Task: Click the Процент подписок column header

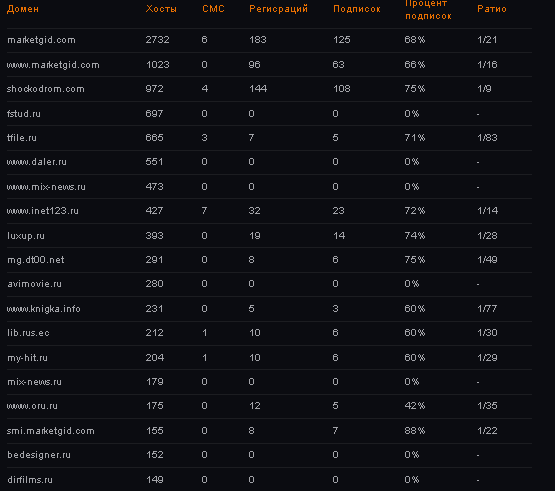Action: (428, 10)
